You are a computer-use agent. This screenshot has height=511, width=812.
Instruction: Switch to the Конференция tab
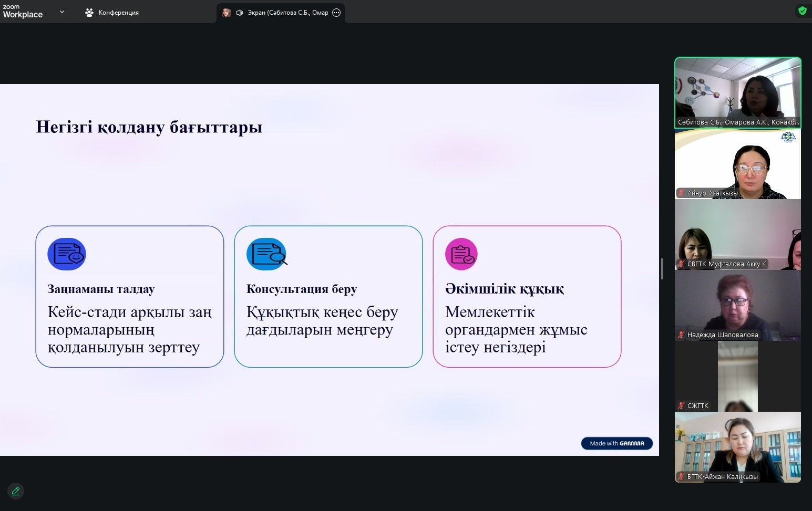pos(112,13)
